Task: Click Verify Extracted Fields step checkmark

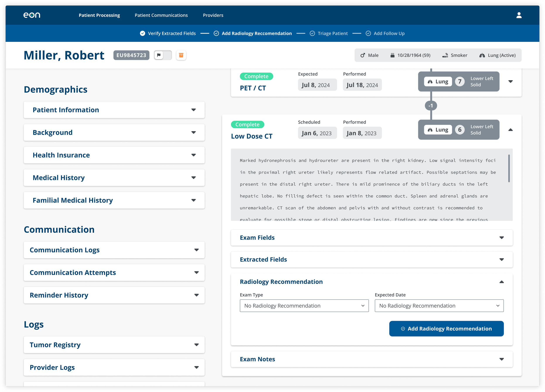Action: (143, 33)
